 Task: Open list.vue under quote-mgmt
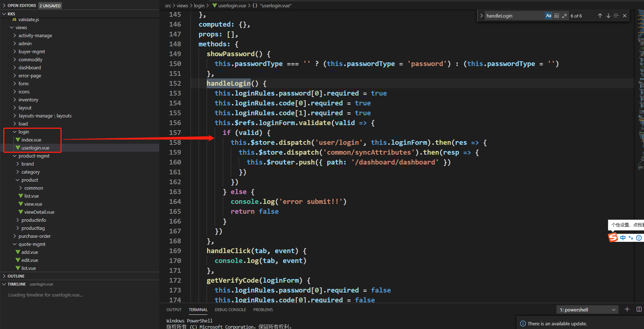pos(28,268)
